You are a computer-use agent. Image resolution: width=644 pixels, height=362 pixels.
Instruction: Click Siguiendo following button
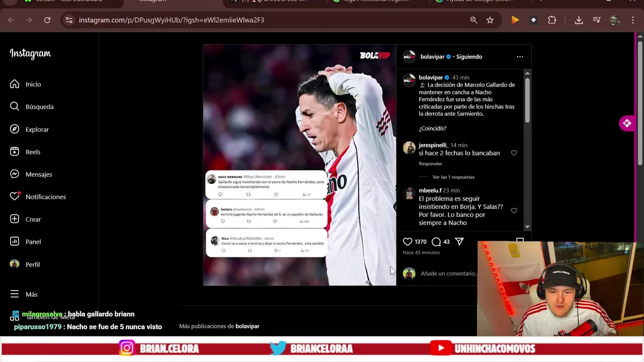(469, 57)
